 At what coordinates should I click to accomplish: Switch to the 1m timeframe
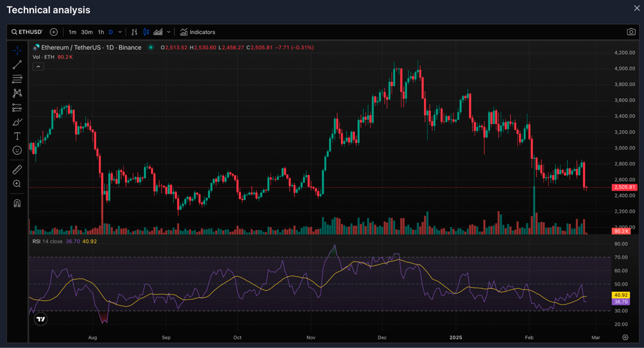72,32
